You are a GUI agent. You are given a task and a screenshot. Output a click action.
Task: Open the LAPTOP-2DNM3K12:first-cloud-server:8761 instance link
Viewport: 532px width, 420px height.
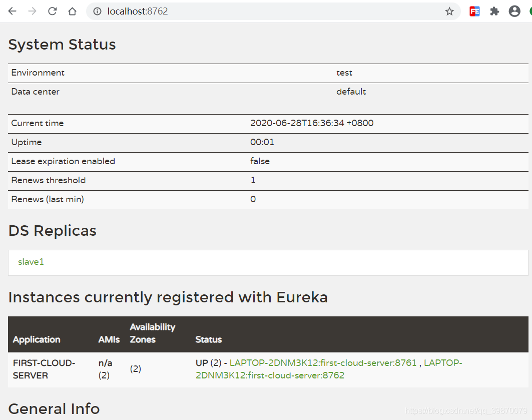click(323, 362)
